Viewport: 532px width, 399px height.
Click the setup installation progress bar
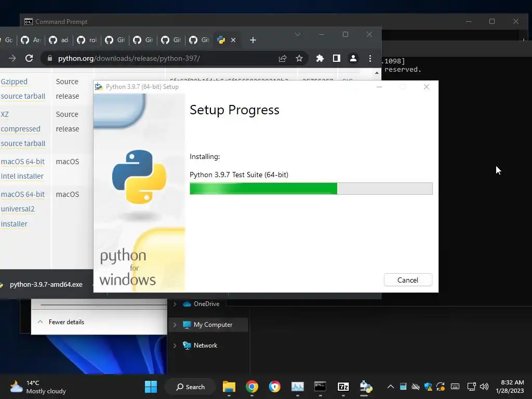coord(311,189)
